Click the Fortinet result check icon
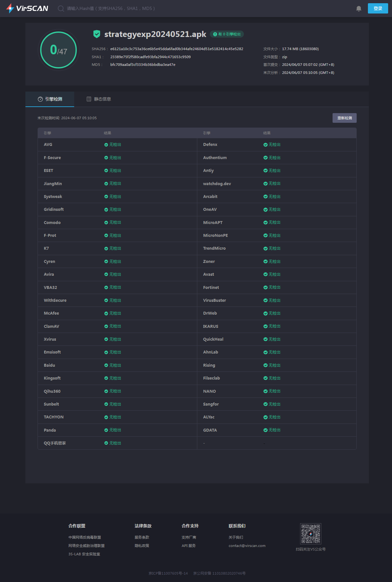This screenshot has height=582, width=392. (x=265, y=287)
